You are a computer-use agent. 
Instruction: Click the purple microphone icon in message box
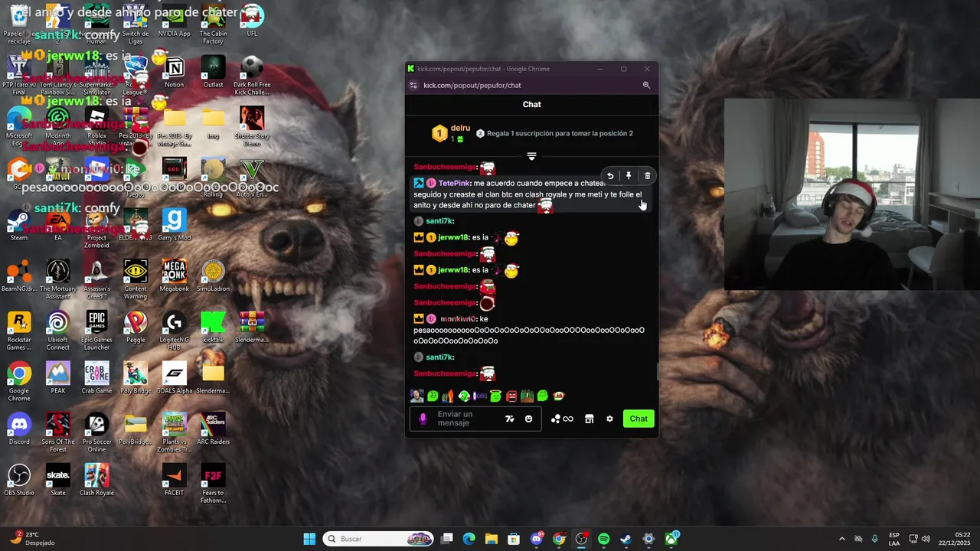pos(423,419)
